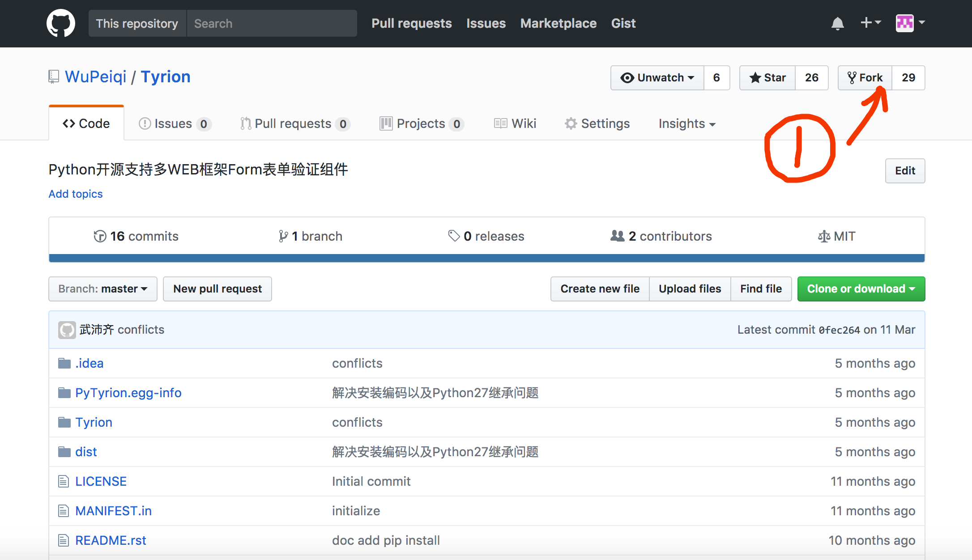This screenshot has width=972, height=560.
Task: Open the Clone or download dropdown
Action: tap(861, 289)
